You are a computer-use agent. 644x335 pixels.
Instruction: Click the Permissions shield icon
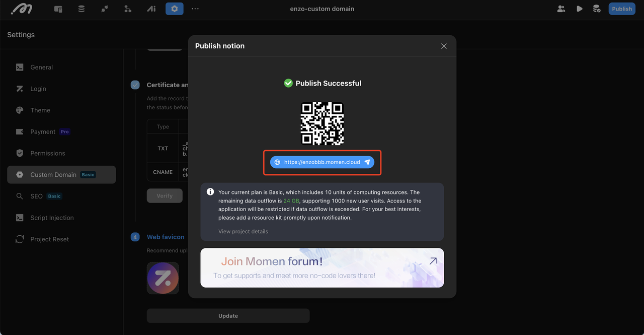point(20,153)
